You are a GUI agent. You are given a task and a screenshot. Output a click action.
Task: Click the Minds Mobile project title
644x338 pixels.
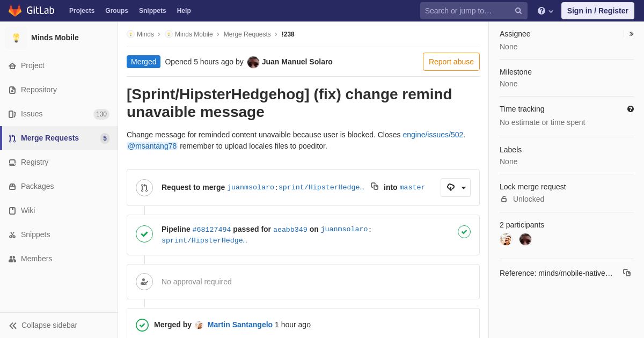[55, 38]
